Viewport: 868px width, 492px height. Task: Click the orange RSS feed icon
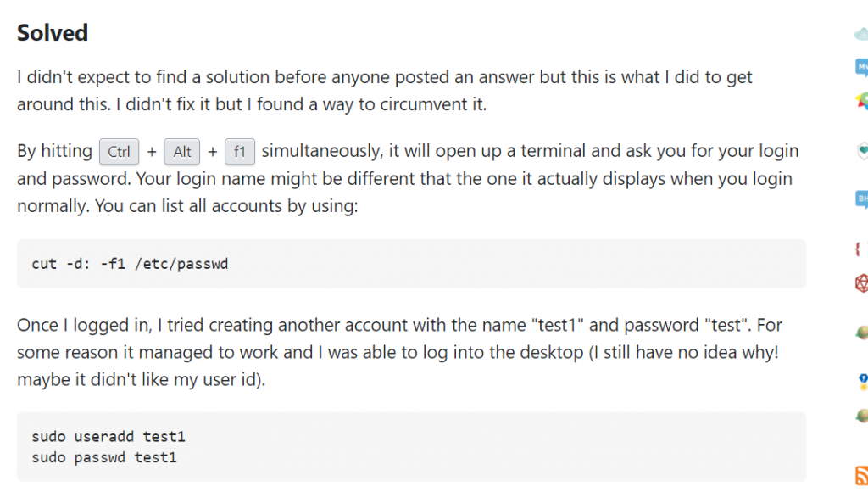click(x=862, y=476)
